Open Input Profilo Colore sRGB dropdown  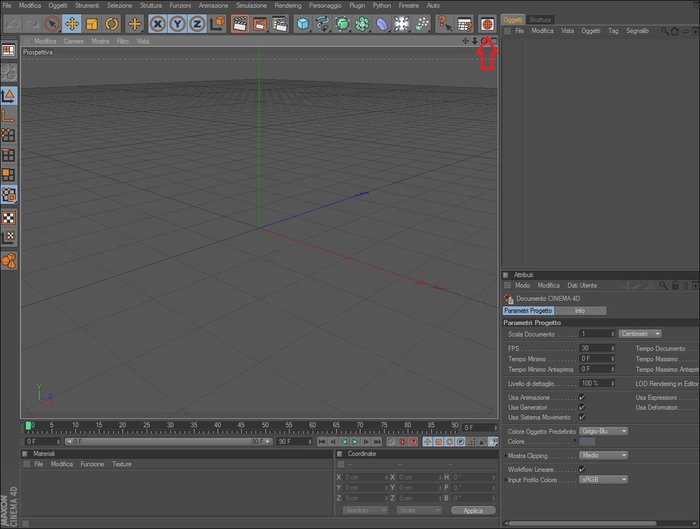pos(603,479)
